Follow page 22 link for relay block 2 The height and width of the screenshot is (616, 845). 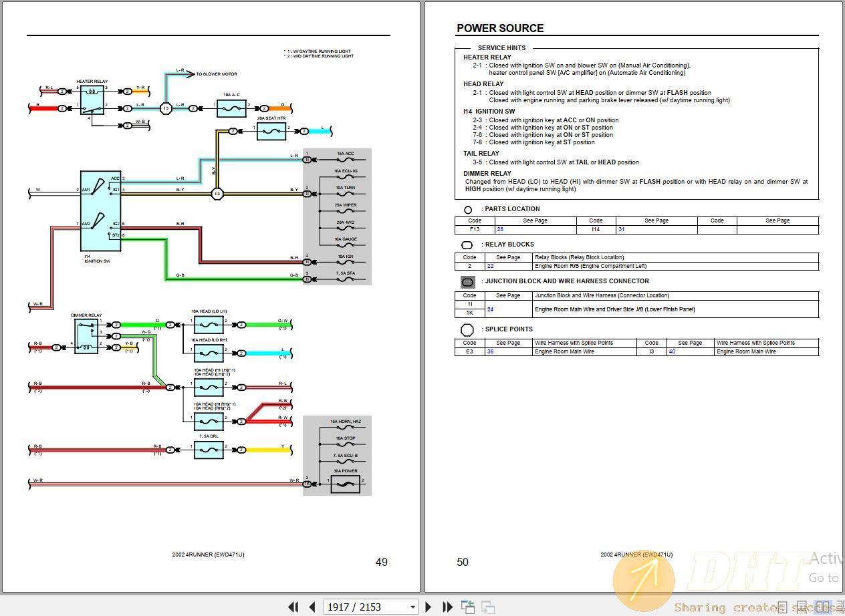click(x=491, y=266)
